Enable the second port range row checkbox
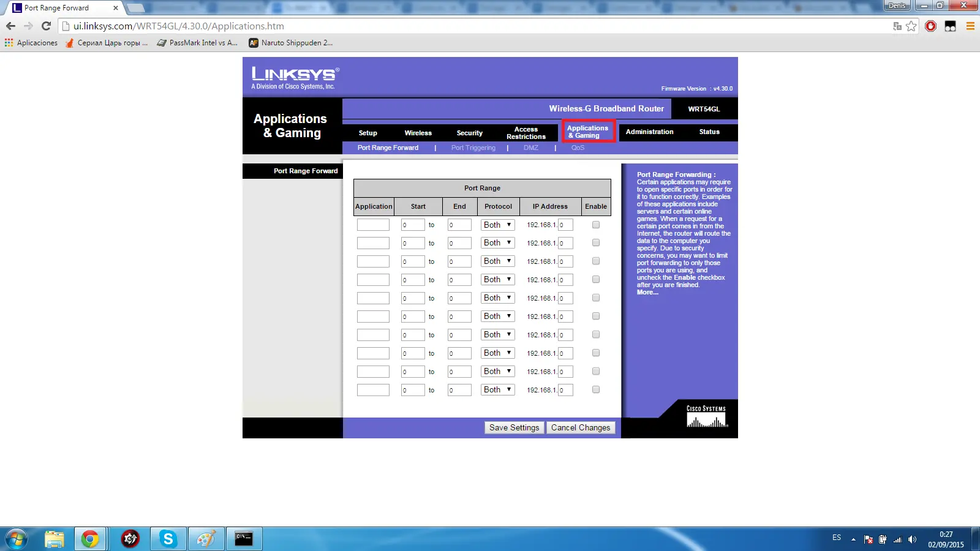Viewport: 980px width, 551px height. (x=596, y=243)
